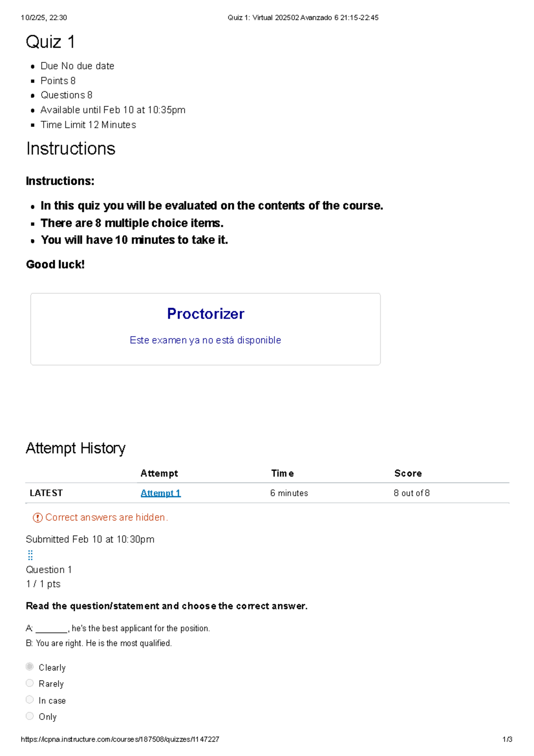This screenshot has height=756, width=534.
Task: Click the Attempt column header
Action: tap(159, 473)
